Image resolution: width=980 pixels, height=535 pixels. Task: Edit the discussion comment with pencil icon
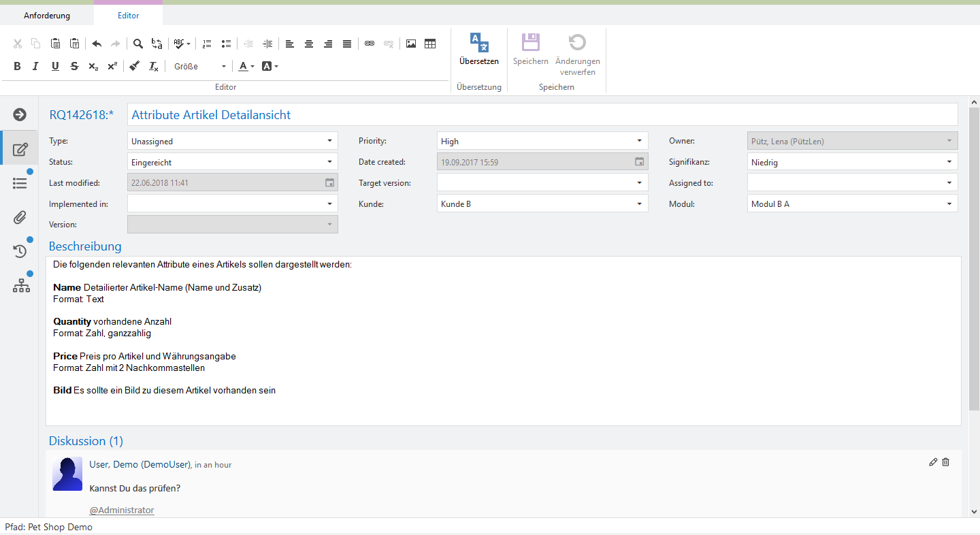[x=933, y=462]
